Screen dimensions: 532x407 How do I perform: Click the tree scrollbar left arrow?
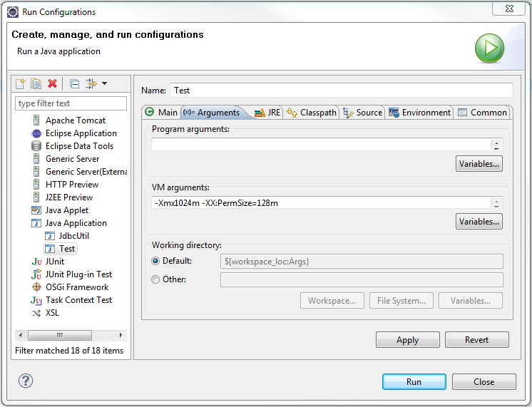[x=21, y=335]
